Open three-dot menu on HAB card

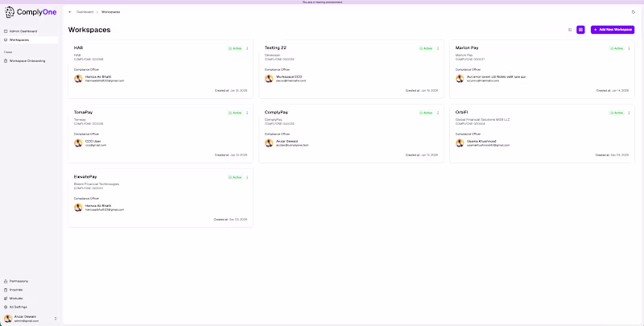[247, 48]
